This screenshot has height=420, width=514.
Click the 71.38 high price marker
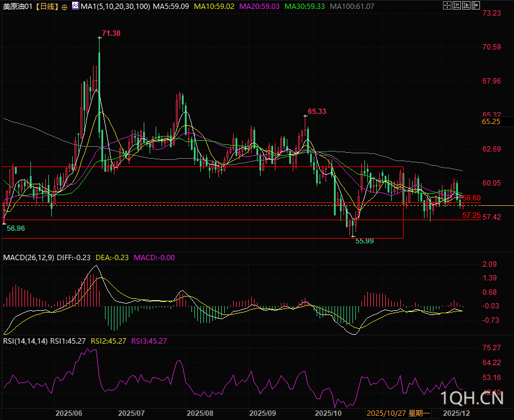click(111, 33)
